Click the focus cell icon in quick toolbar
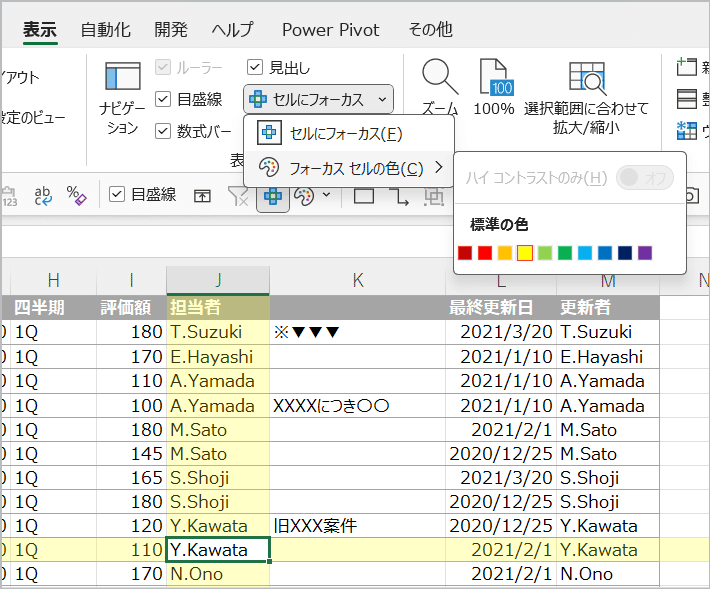The width and height of the screenshot is (710, 589). 273,196
